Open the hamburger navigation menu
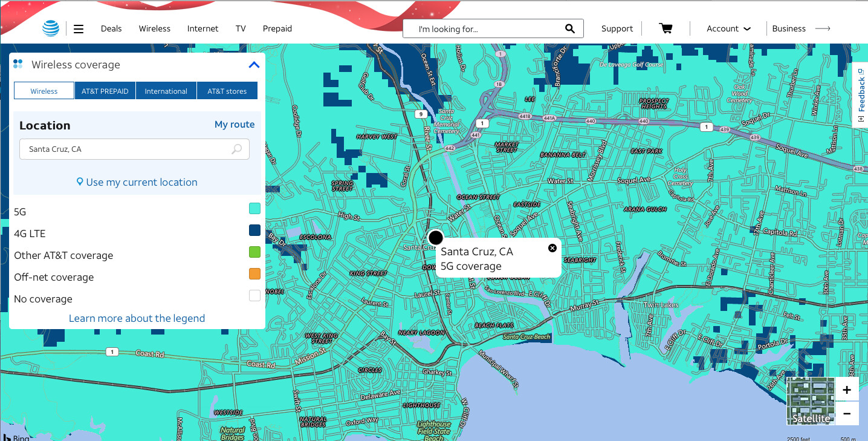 (x=79, y=28)
